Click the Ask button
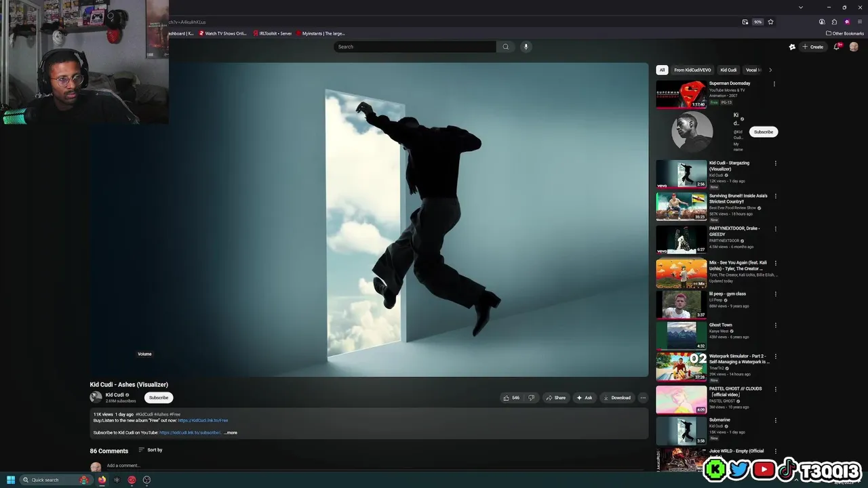 point(585,398)
